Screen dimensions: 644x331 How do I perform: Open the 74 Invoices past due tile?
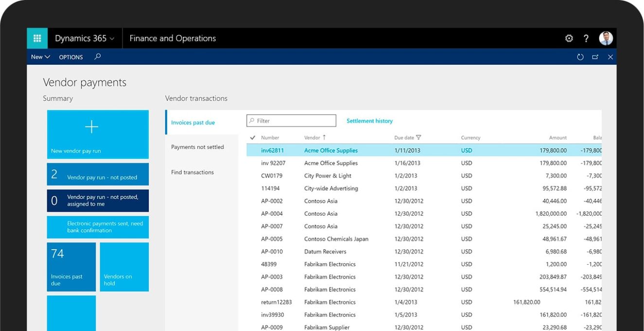(x=71, y=267)
